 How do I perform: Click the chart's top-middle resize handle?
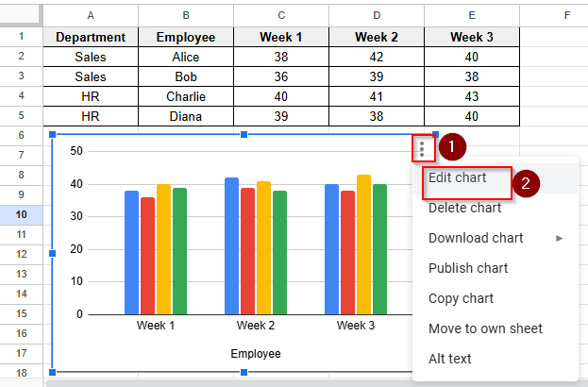point(244,135)
